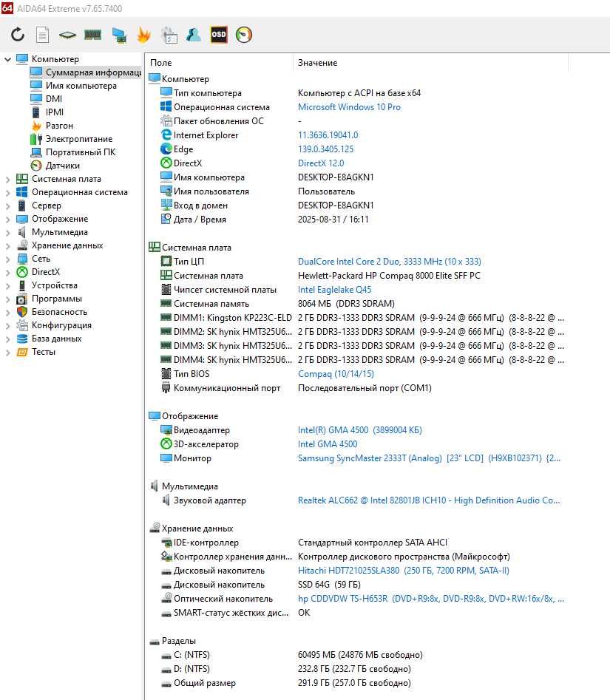Click Intel GMA 4500 3D accelerator link
The image size is (610, 700).
coord(328,444)
